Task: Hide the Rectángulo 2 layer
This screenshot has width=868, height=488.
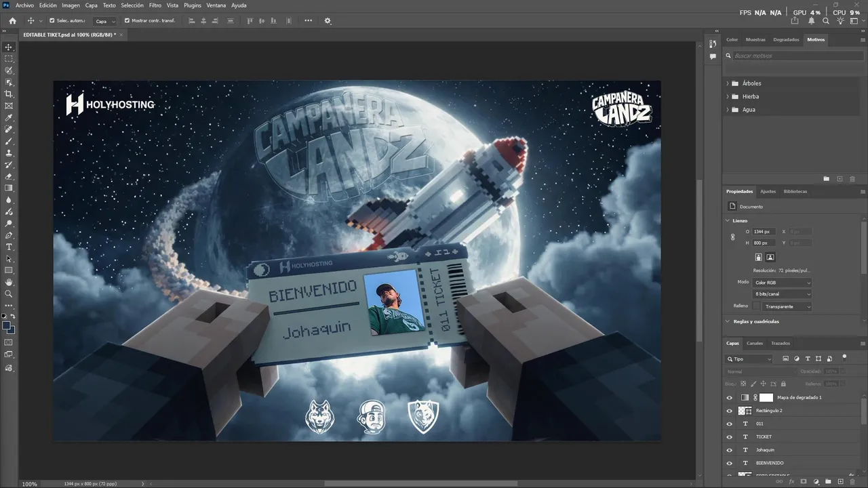Action: click(730, 411)
